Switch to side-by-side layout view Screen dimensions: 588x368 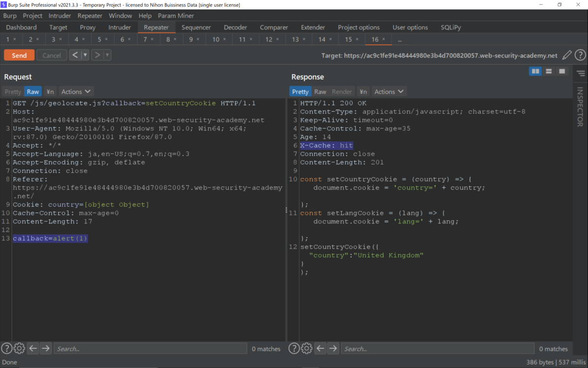(536, 72)
